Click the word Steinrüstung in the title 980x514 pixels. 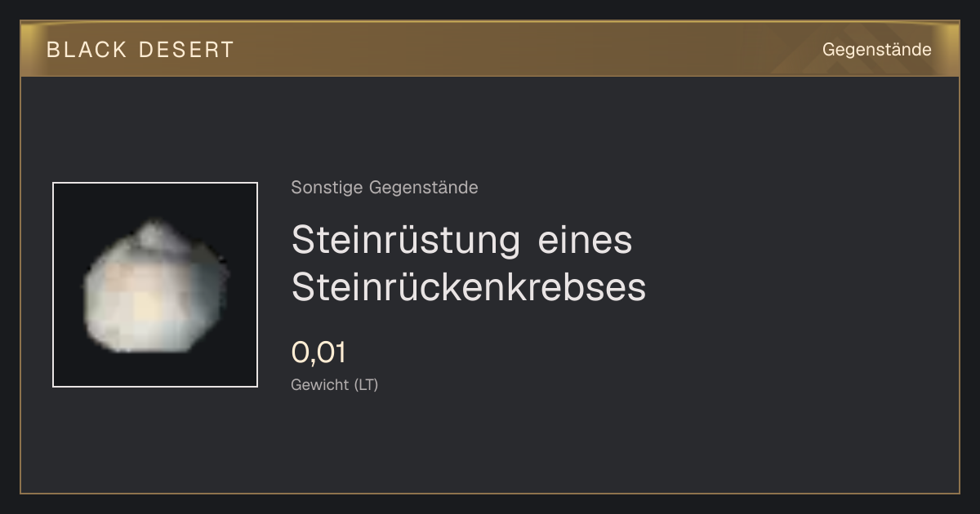[406, 241]
